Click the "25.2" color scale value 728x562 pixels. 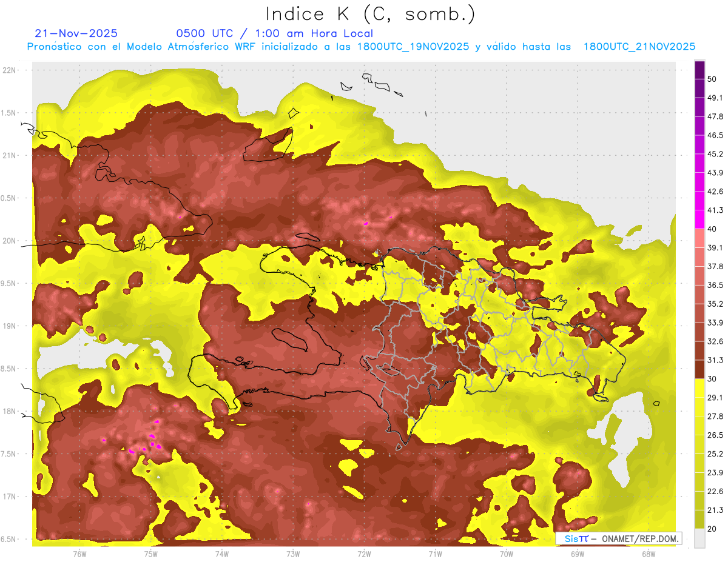715,453
